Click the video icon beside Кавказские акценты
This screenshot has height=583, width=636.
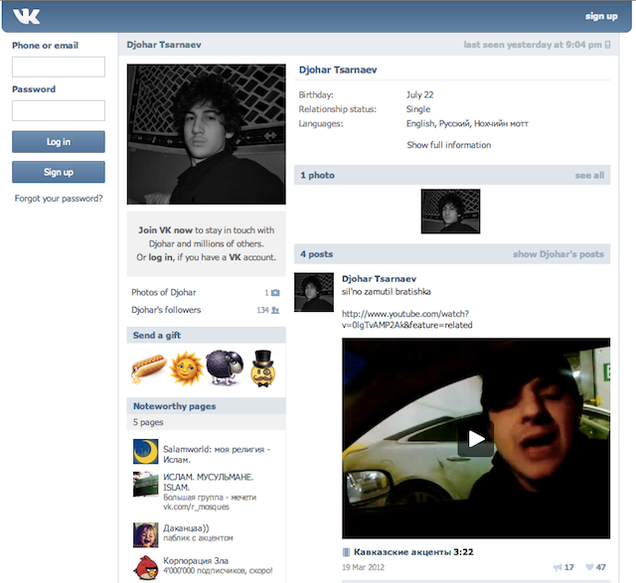tap(346, 552)
